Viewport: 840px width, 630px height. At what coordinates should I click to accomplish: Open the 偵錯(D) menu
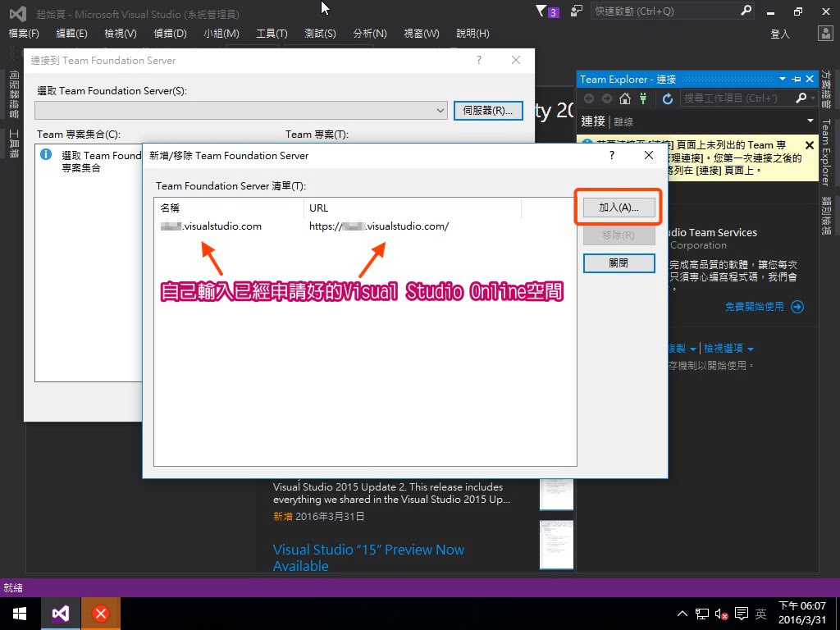coord(170,33)
